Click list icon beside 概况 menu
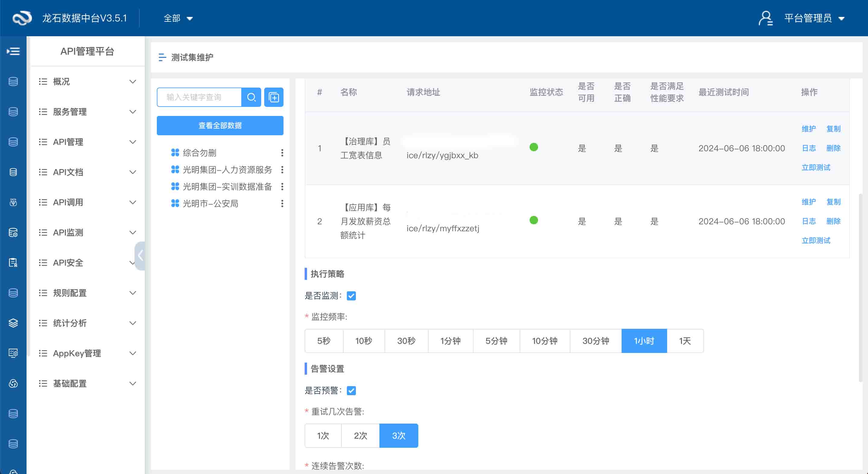The width and height of the screenshot is (868, 474). [43, 82]
